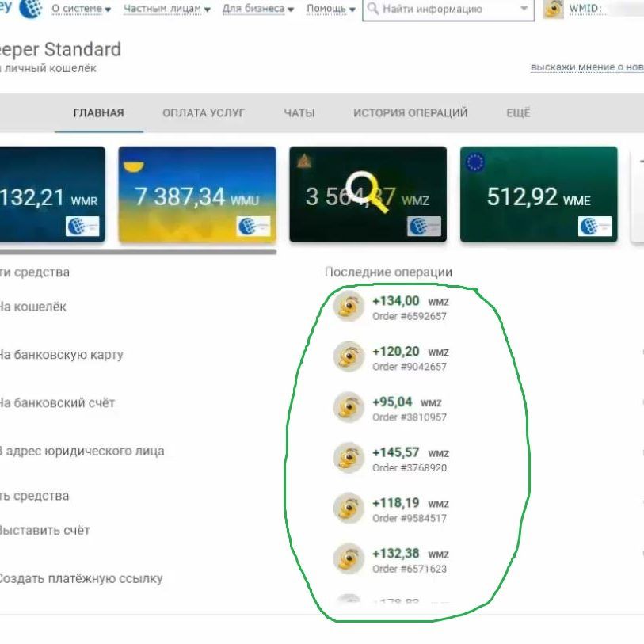The width and height of the screenshot is (644, 644).
Task: Choose 'На банковский счёт' transfer option
Action: point(57,403)
